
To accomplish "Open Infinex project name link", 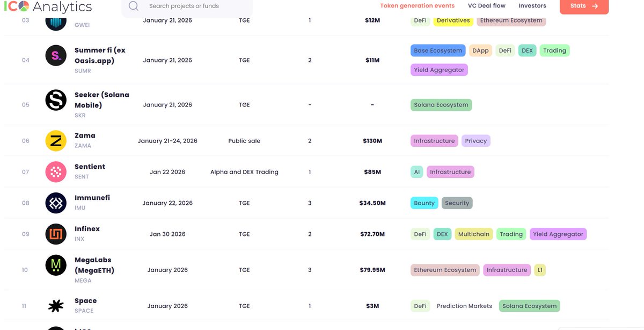I will (87, 229).
